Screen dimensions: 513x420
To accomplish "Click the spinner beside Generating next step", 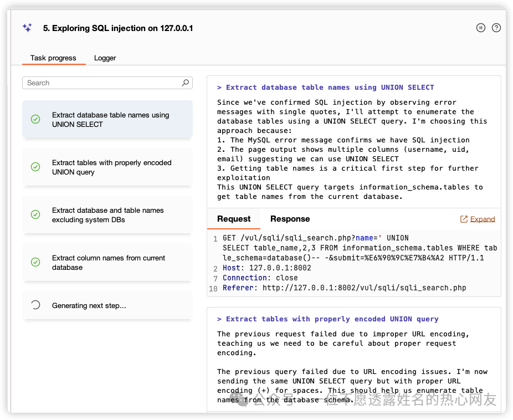I will pyautogui.click(x=35, y=305).
